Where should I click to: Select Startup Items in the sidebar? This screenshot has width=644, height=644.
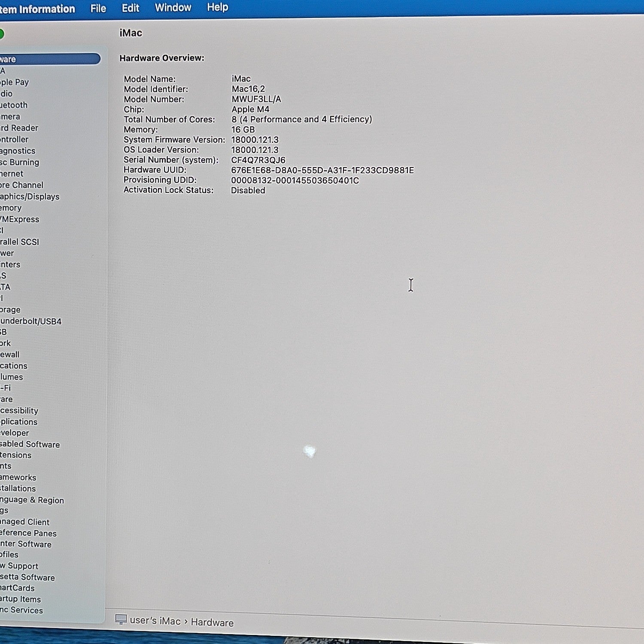click(20, 599)
